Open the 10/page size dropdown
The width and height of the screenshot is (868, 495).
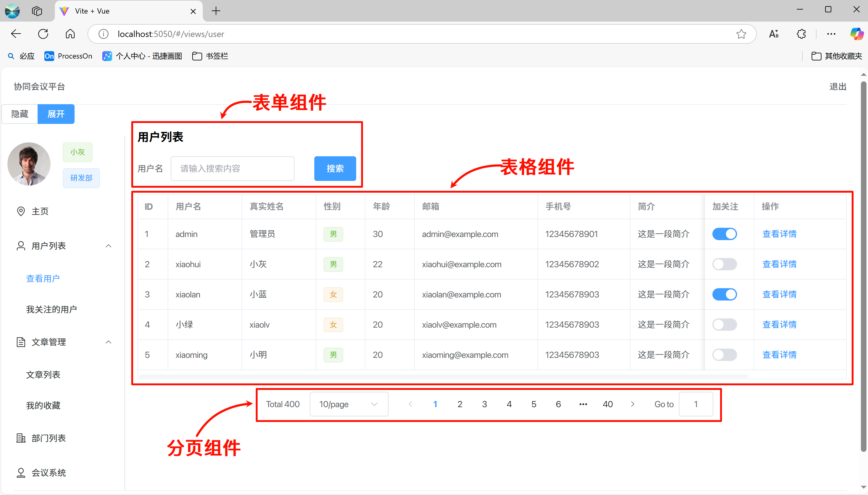349,404
